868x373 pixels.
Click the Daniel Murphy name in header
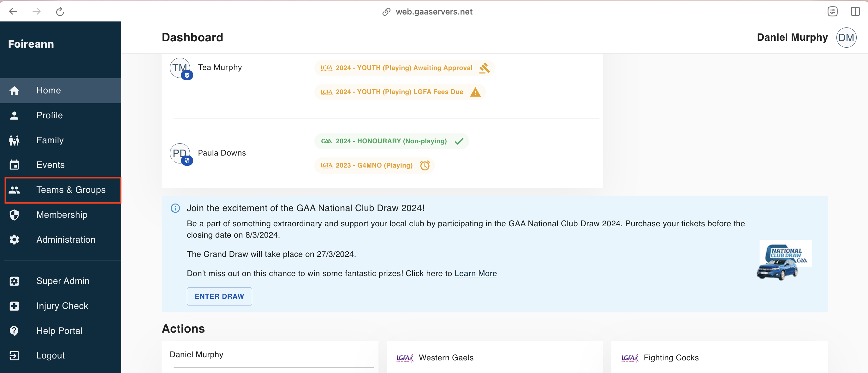[792, 38]
